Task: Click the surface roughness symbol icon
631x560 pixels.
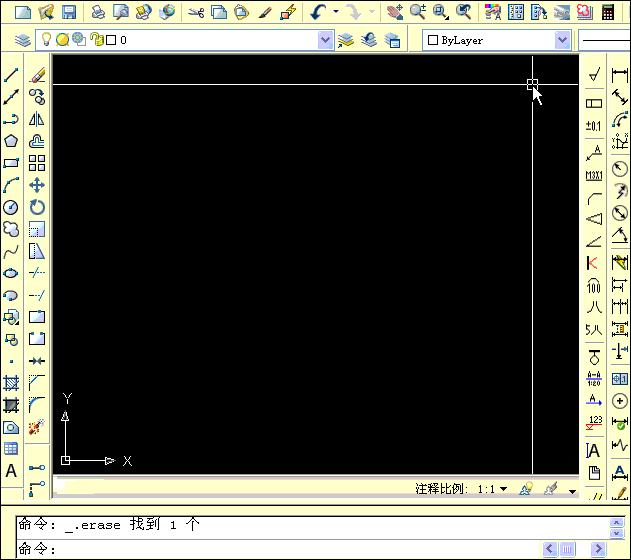Action: click(x=594, y=75)
